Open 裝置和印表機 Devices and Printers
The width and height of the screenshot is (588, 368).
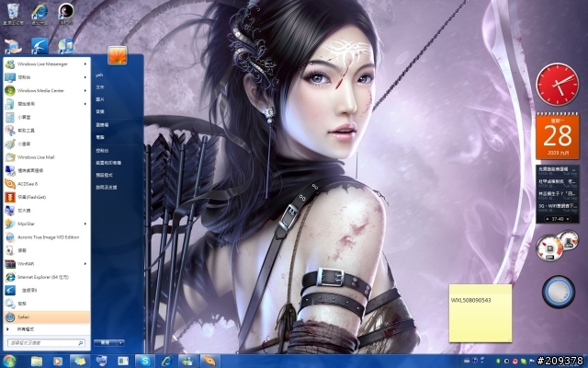point(108,163)
